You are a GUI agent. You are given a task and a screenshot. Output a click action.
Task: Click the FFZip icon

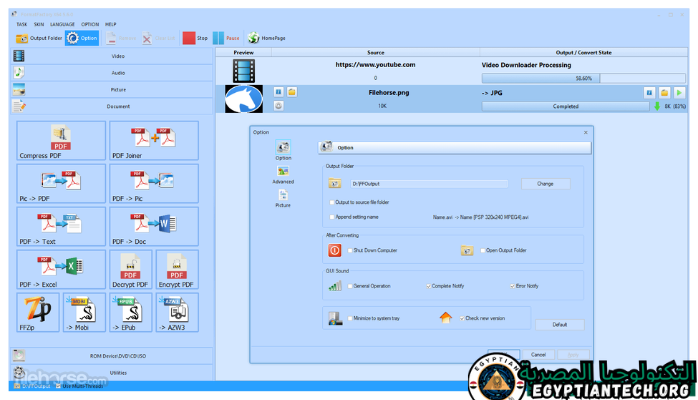click(x=35, y=312)
